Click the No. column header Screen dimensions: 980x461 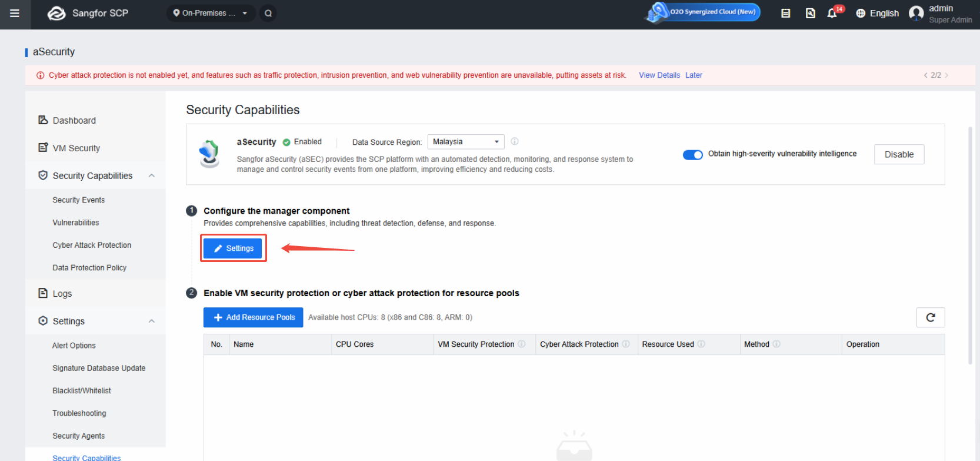coord(216,344)
